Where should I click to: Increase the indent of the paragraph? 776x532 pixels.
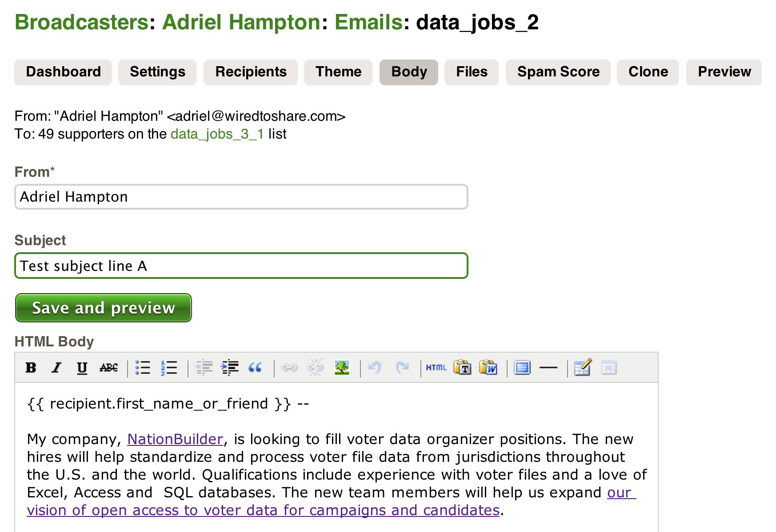(x=230, y=368)
